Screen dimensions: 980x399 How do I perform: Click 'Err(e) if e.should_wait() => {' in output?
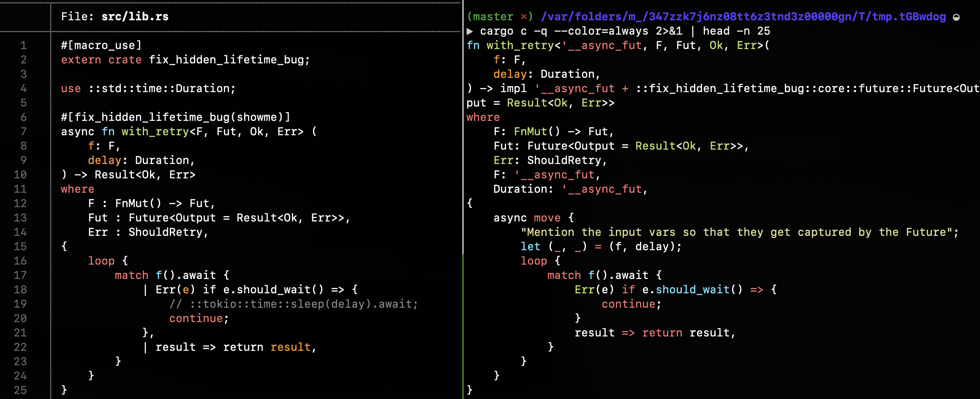[x=676, y=290]
